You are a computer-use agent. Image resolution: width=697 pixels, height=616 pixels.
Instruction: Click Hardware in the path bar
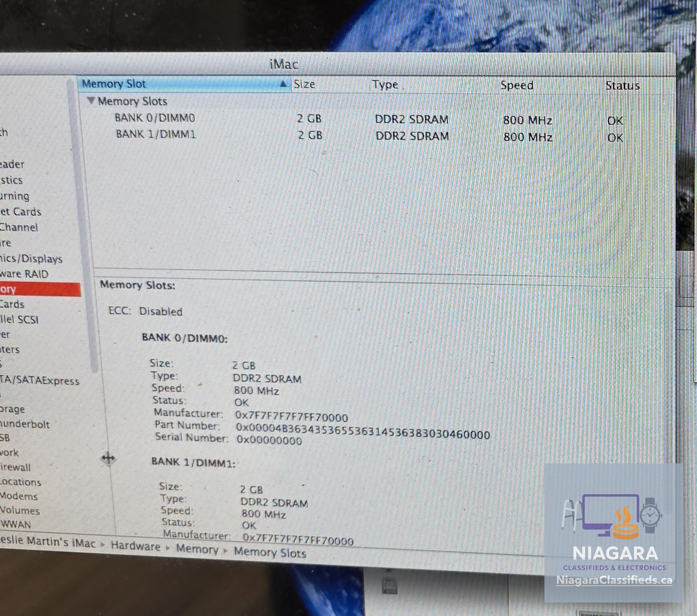click(135, 546)
